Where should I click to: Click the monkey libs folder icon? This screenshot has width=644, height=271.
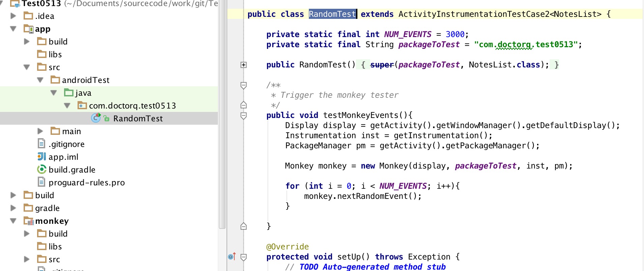(x=42, y=246)
